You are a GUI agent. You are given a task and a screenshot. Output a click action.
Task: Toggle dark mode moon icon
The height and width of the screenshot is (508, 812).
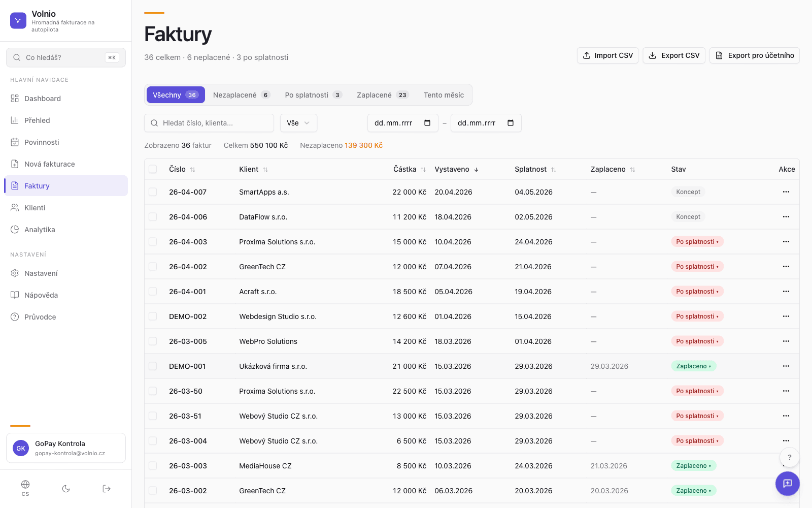pos(66,489)
